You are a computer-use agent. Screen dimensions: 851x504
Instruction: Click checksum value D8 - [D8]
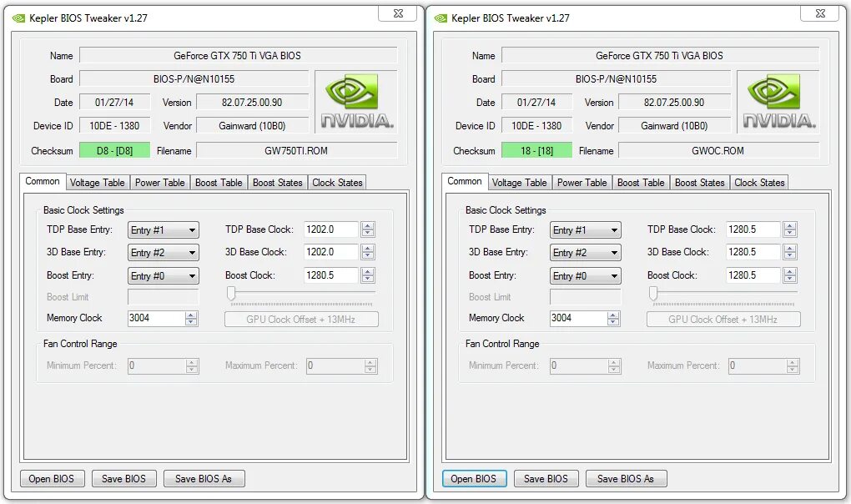pyautogui.click(x=114, y=151)
